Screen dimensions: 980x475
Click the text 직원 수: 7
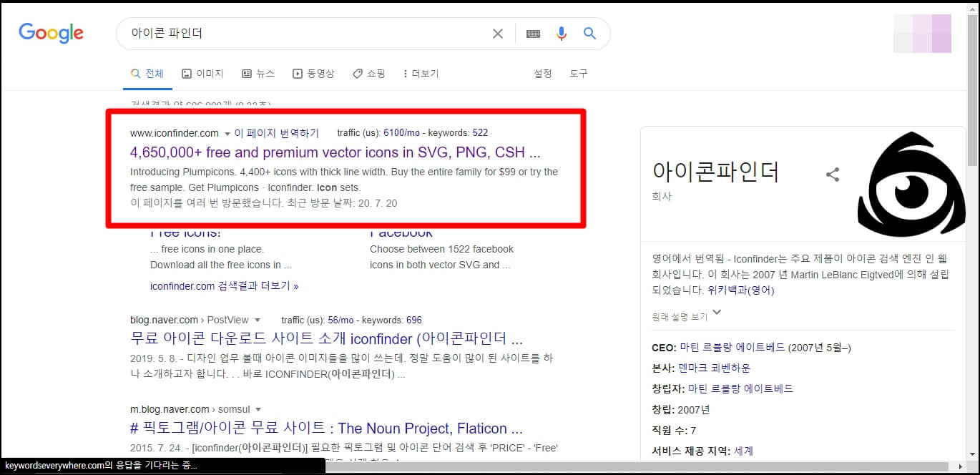coord(675,430)
